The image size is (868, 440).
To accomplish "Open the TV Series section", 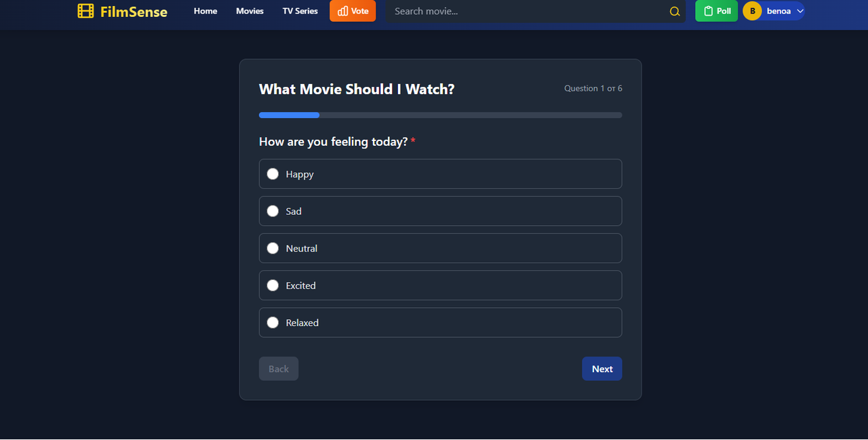I will pyautogui.click(x=300, y=12).
